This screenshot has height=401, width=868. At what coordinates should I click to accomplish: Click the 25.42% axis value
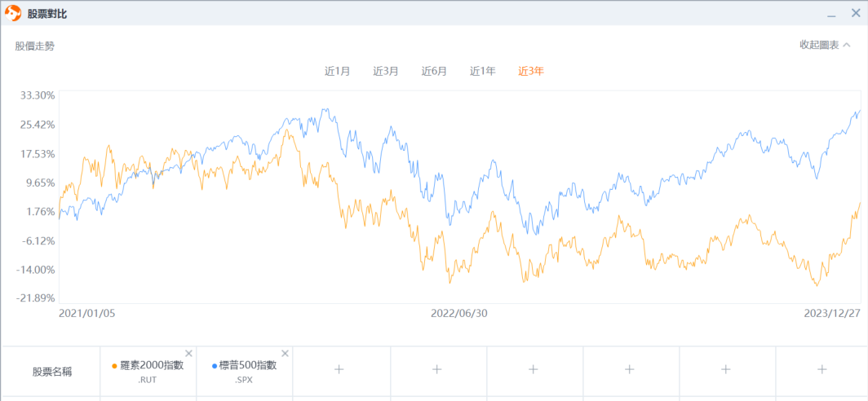[38, 125]
